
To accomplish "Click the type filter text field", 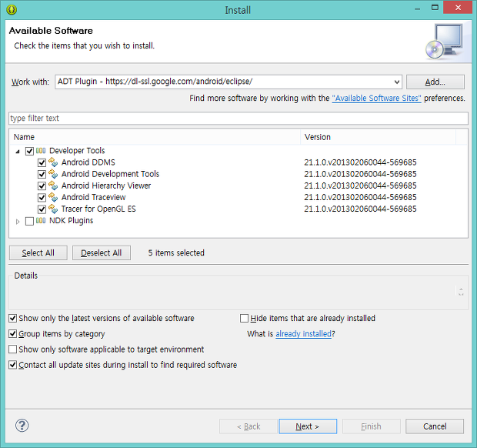I will tap(239, 118).
